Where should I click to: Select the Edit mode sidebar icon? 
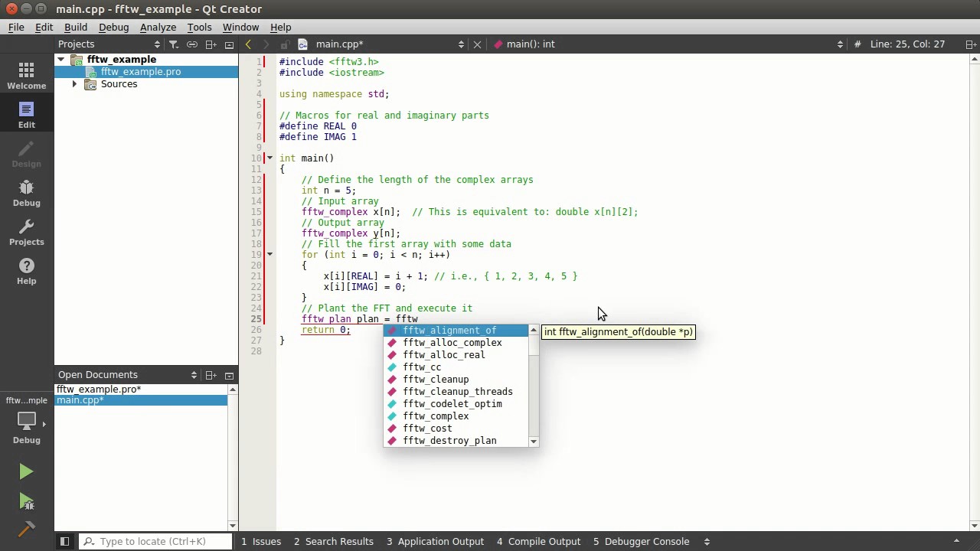point(26,115)
